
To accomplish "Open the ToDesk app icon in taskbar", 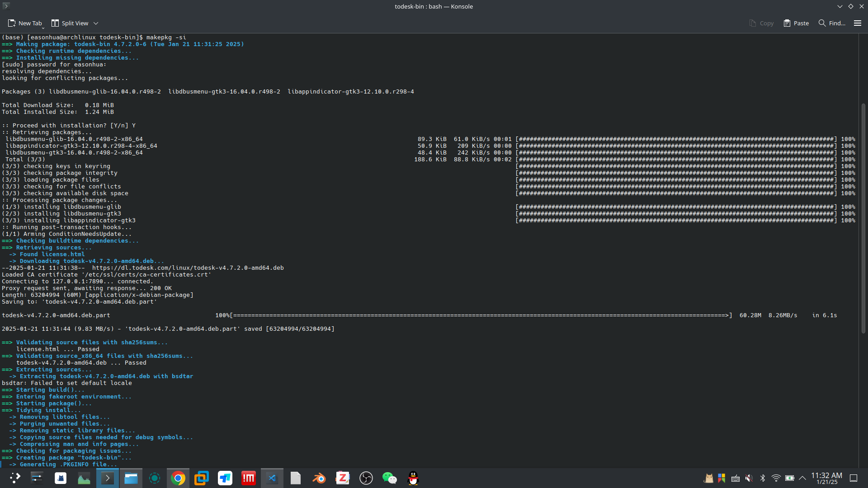I will click(x=225, y=478).
